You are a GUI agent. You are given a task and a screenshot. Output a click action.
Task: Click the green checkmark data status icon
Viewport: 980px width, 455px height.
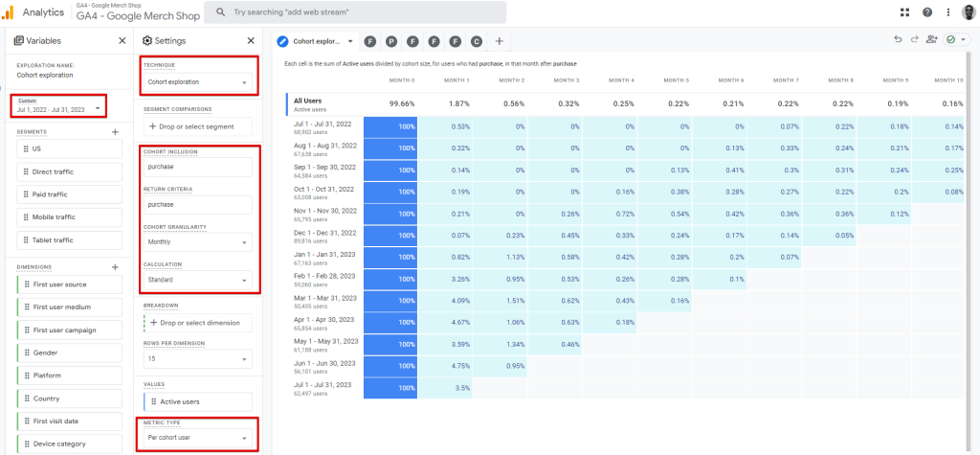951,39
